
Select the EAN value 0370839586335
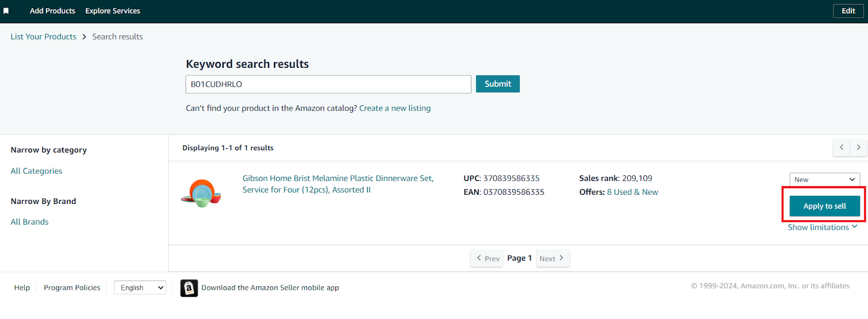tap(514, 192)
